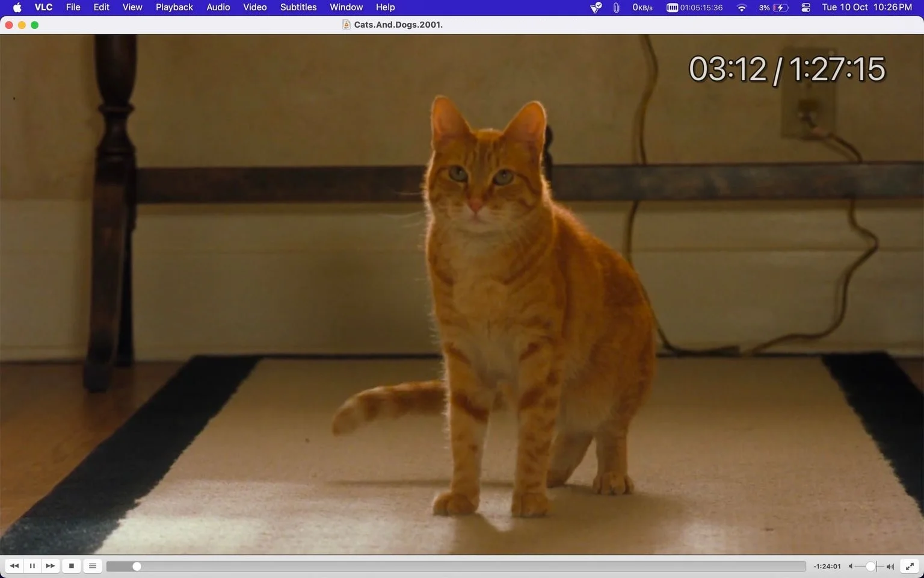Image resolution: width=924 pixels, height=578 pixels.
Task: Toggle fullscreen with the expand arrows icon
Action: point(911,566)
